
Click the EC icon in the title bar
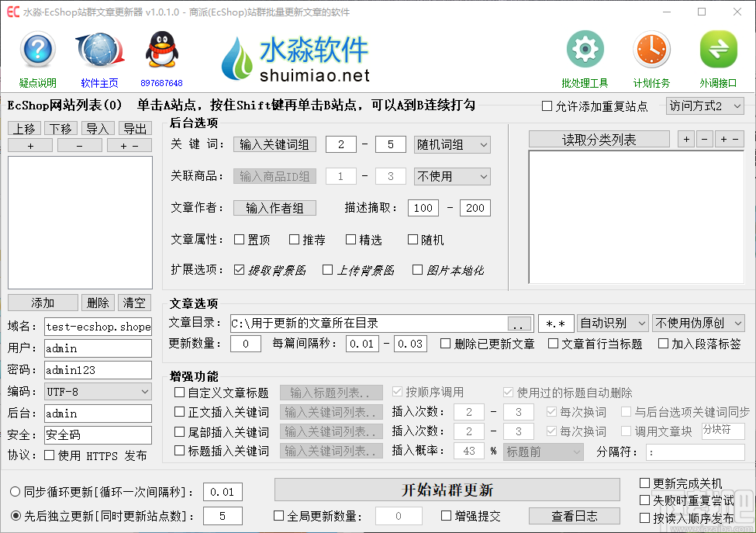coord(12,12)
